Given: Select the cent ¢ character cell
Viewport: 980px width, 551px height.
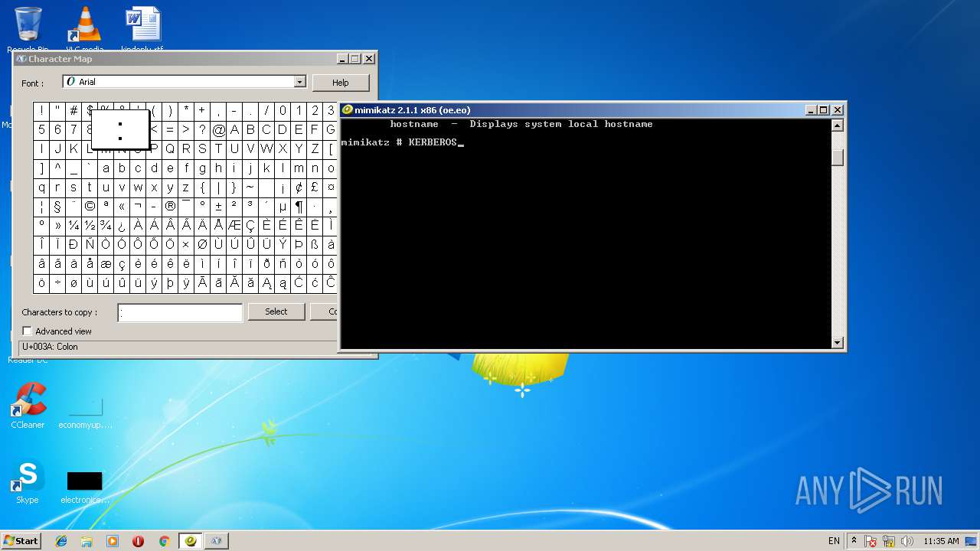Looking at the screenshot, I should (299, 187).
